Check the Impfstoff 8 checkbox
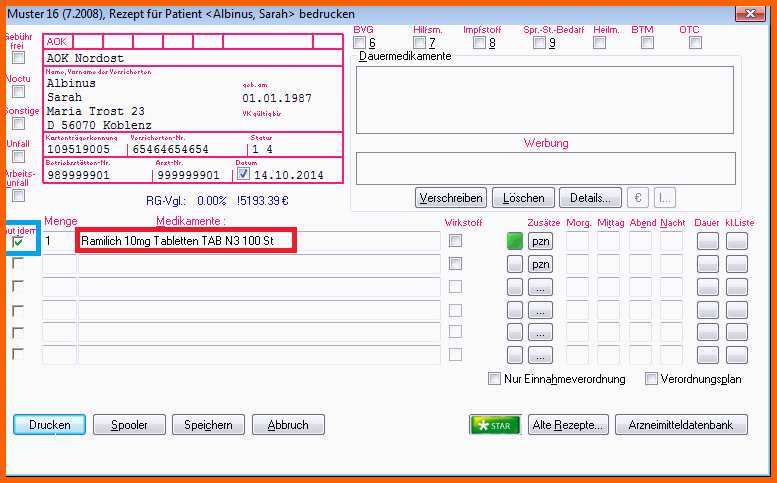This screenshot has height=483, width=777. tap(479, 43)
